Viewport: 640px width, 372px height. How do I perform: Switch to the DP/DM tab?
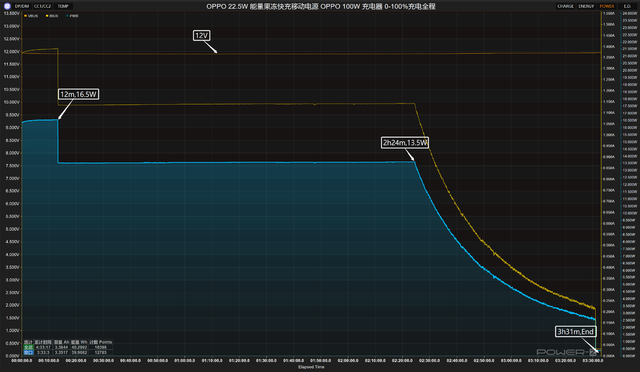click(22, 6)
